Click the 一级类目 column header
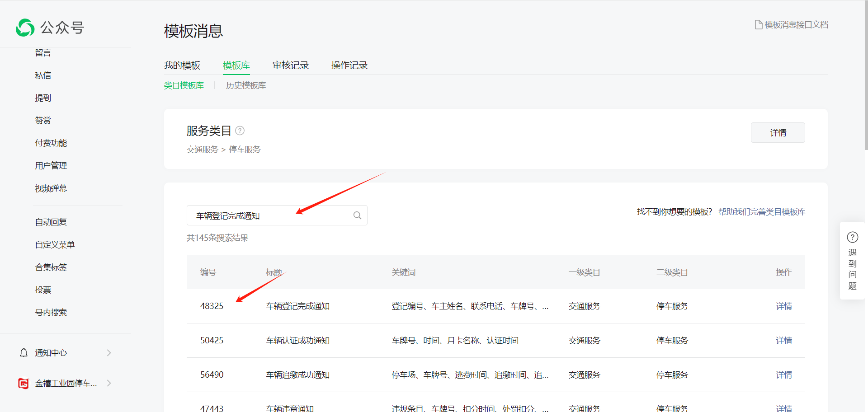Viewport: 868px width, 412px height. pos(585,272)
